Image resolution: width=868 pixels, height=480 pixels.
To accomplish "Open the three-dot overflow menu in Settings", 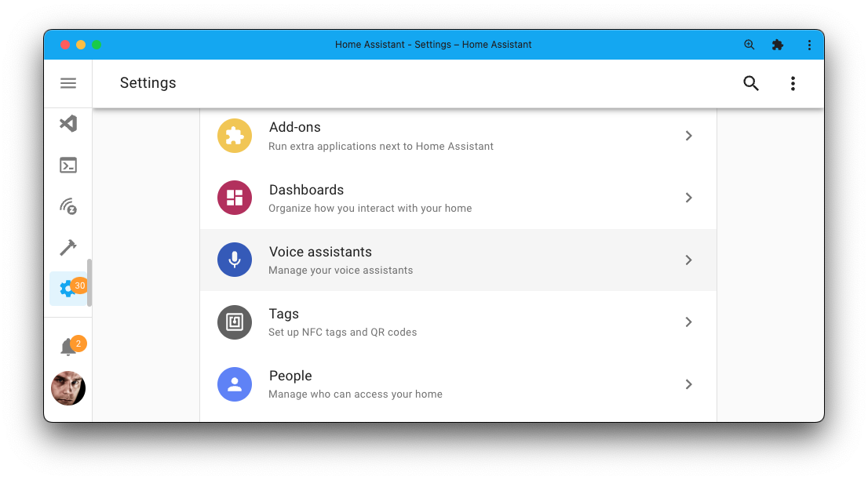I will (x=793, y=82).
